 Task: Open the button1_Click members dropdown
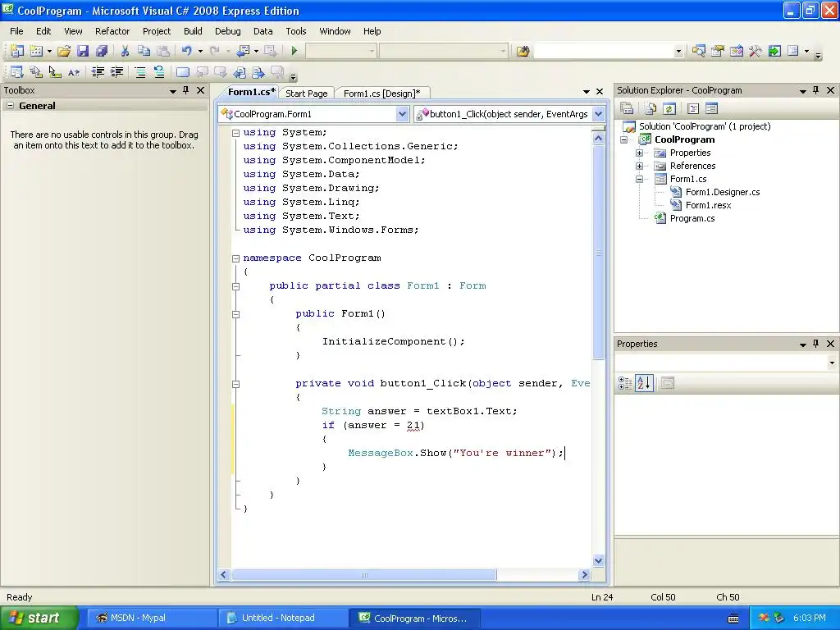[598, 113]
